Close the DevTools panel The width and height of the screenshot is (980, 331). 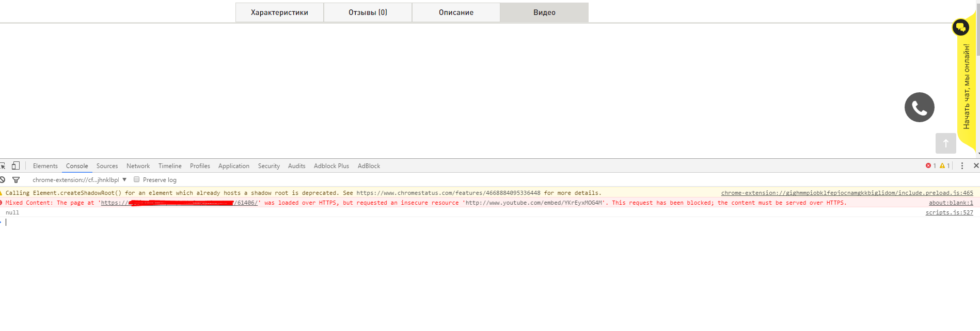click(976, 165)
